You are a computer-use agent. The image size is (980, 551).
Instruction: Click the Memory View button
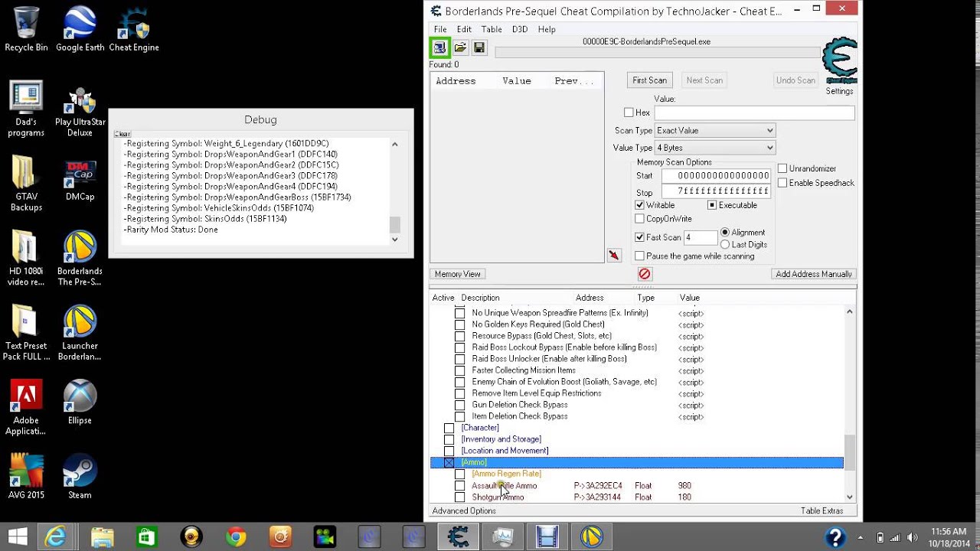coord(458,274)
